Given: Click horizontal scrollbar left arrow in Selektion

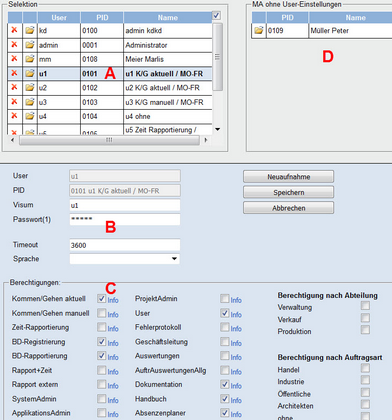Looking at the screenshot, I should 12,140.
